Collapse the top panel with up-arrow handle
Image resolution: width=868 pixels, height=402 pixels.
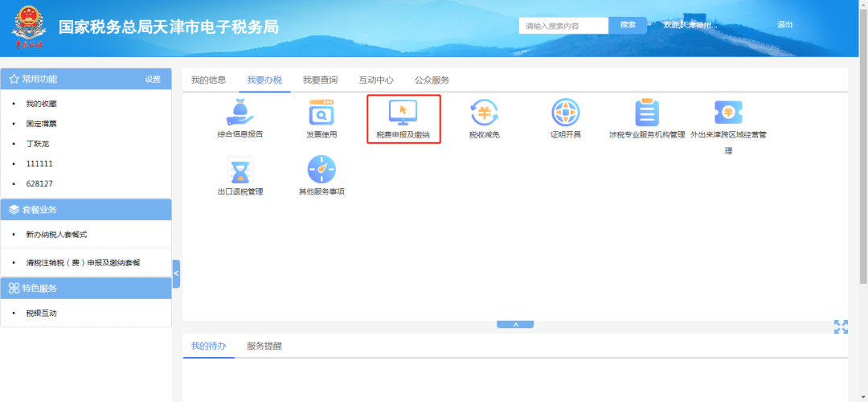tap(515, 325)
